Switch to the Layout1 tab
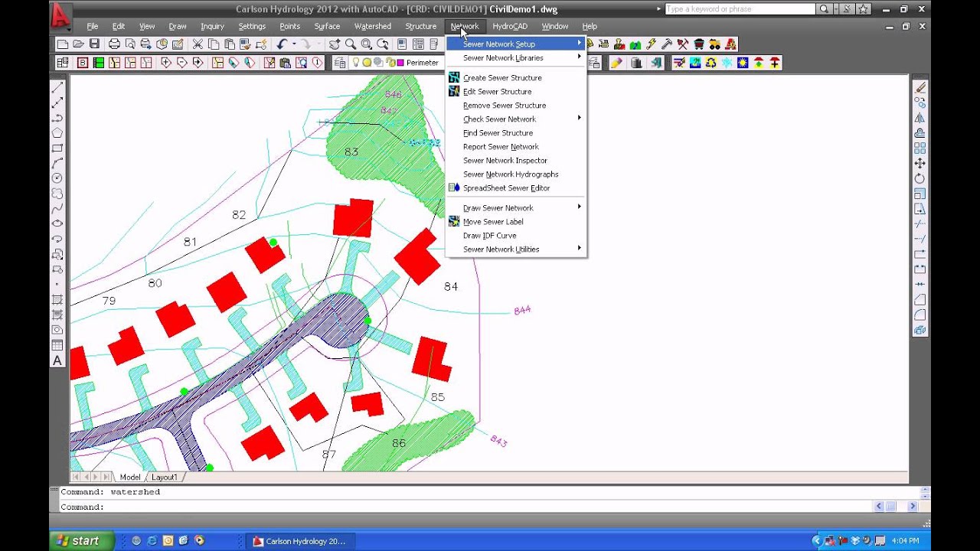The height and width of the screenshot is (551, 980). (x=165, y=477)
